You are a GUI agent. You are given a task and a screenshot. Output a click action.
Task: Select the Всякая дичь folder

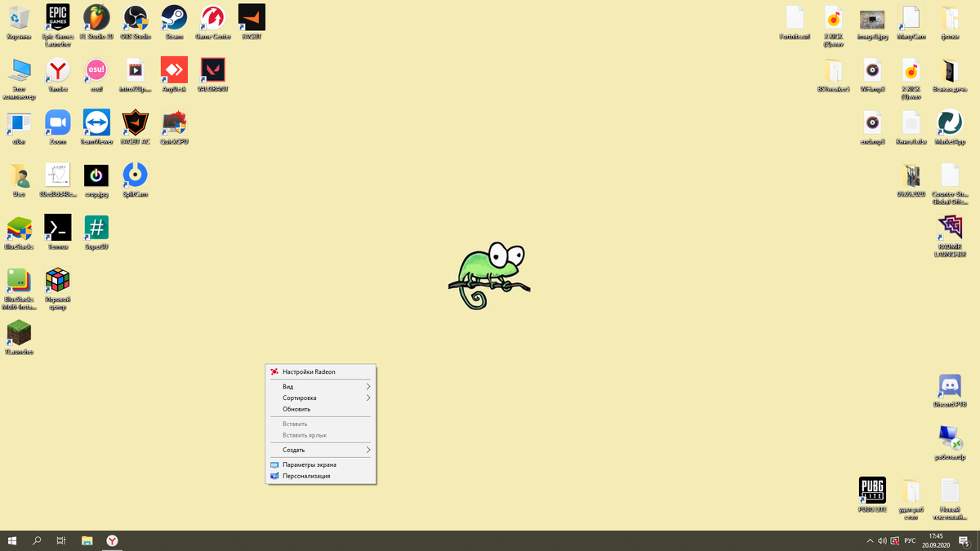pos(950,75)
